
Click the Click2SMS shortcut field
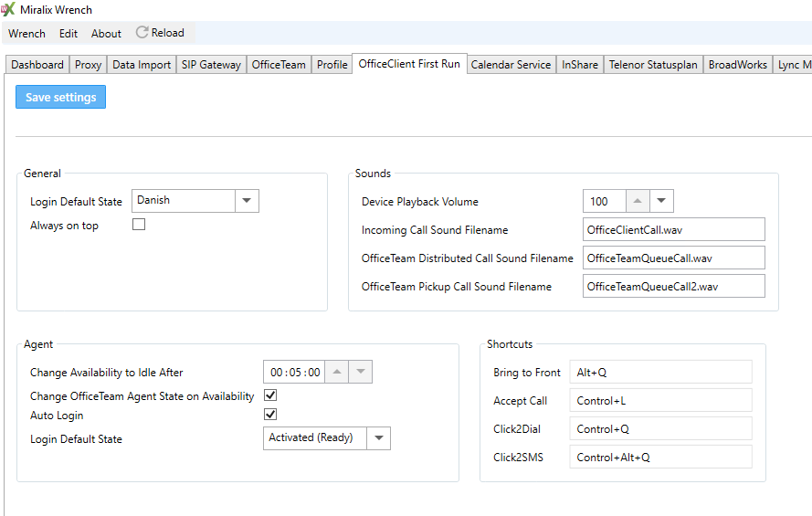[x=660, y=457]
